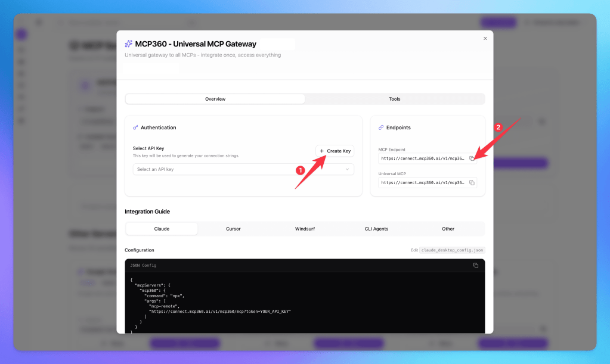Image resolution: width=610 pixels, height=364 pixels.
Task: Open the Select an API key dropdown
Action: point(243,169)
